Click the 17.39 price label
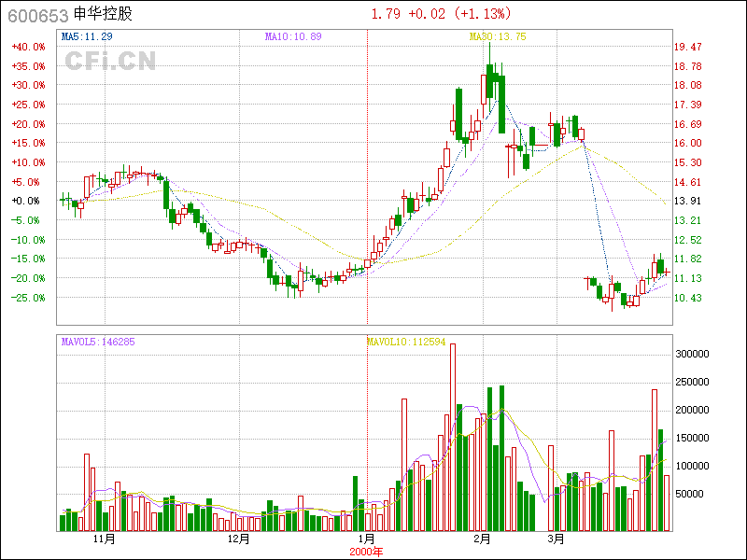This screenshot has width=747, height=560. click(688, 105)
